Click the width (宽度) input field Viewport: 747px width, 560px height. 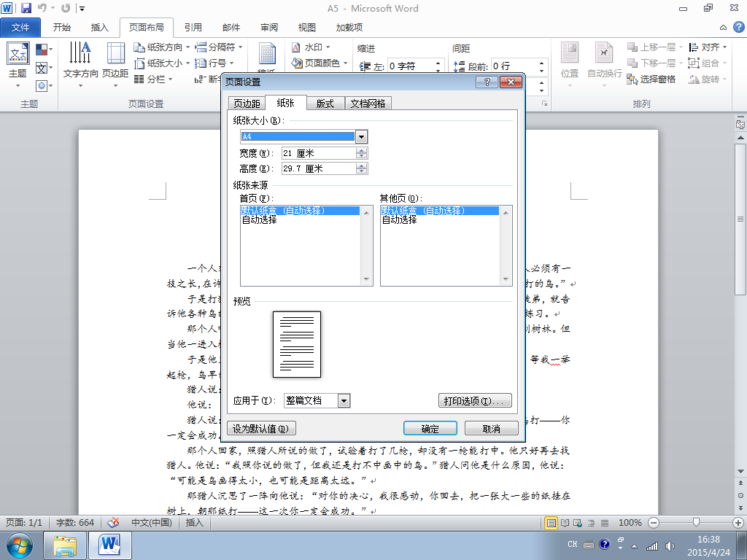[319, 153]
